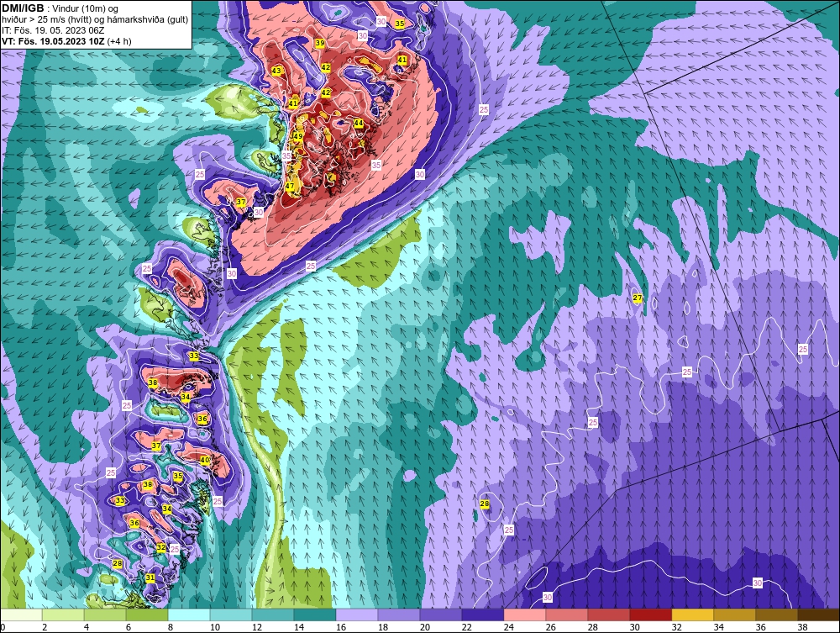This screenshot has height=633, width=840.
Task: Click the yellow 31 peak gust marker
Action: 150,578
